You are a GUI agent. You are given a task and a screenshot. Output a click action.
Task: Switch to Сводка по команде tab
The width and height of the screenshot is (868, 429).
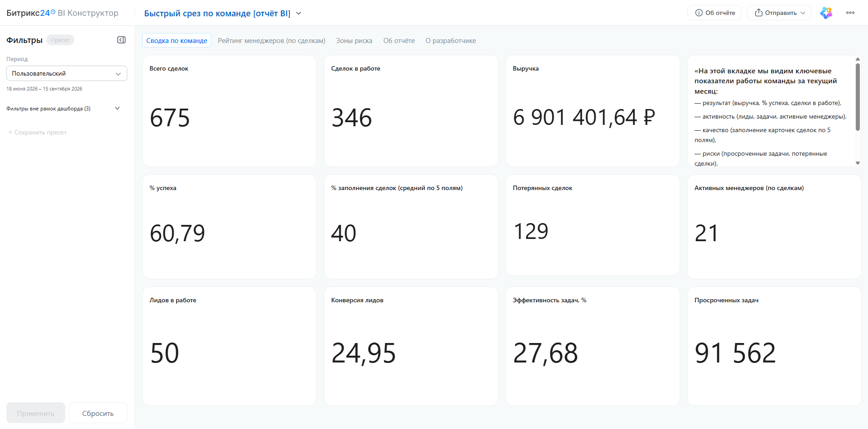coord(177,40)
